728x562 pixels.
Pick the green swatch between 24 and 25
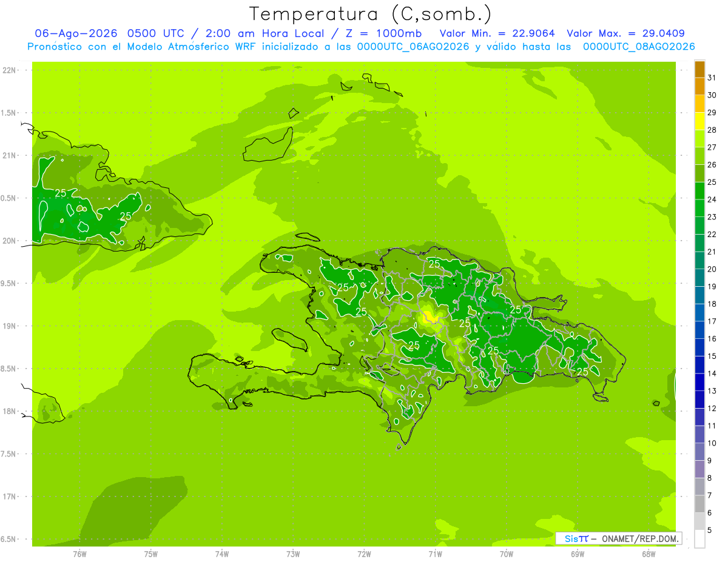point(699,190)
